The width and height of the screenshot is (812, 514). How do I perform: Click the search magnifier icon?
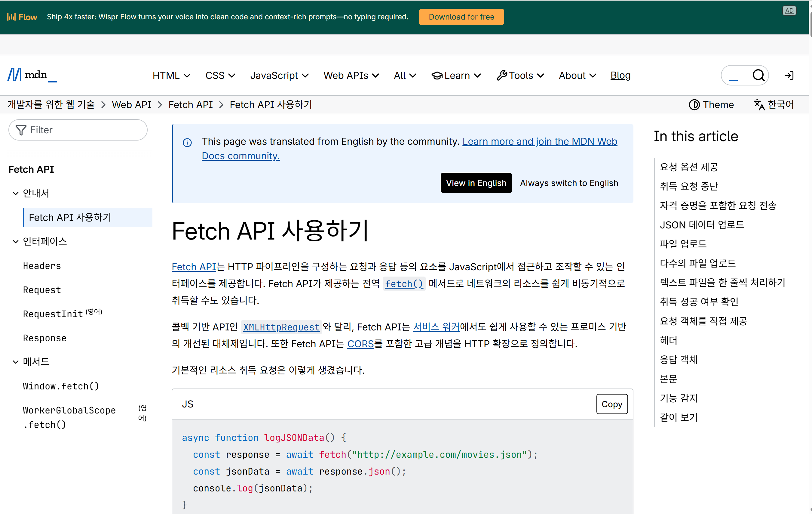758,75
